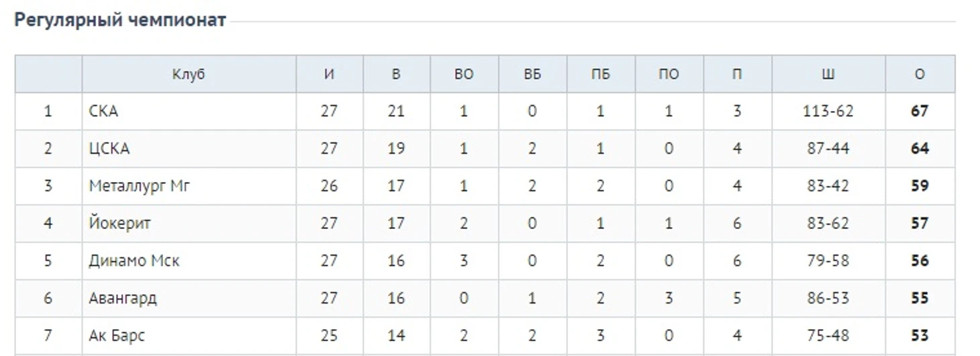Click the СКА club name
980x356 pixels.
(103, 112)
